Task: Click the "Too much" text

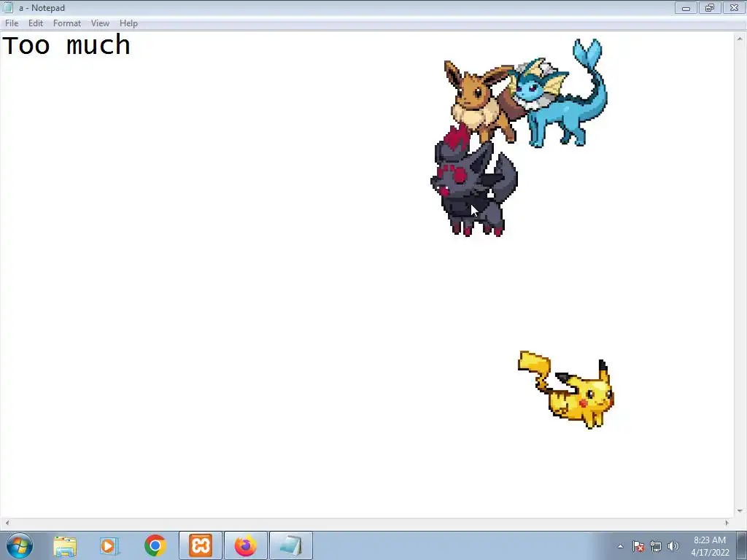Action: coord(66,46)
